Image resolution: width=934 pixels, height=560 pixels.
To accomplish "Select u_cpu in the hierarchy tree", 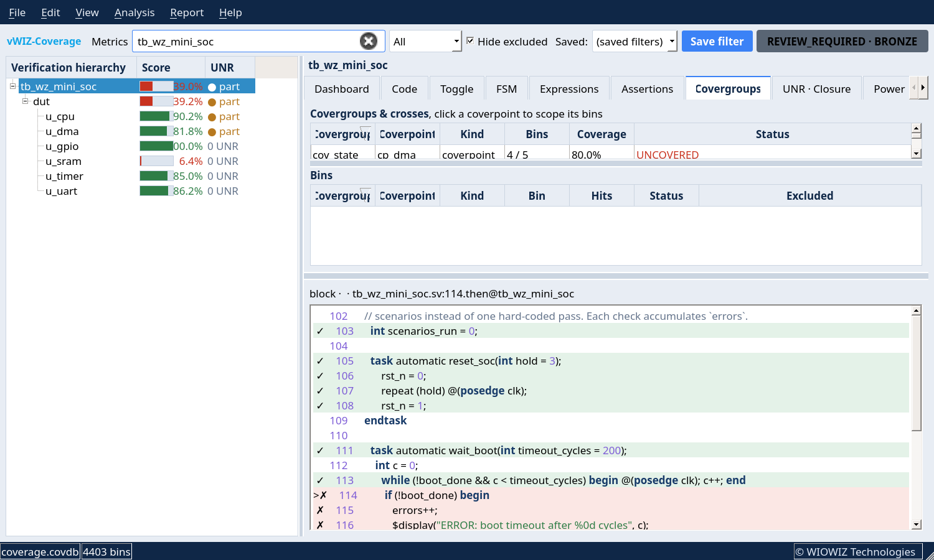I will tap(60, 116).
